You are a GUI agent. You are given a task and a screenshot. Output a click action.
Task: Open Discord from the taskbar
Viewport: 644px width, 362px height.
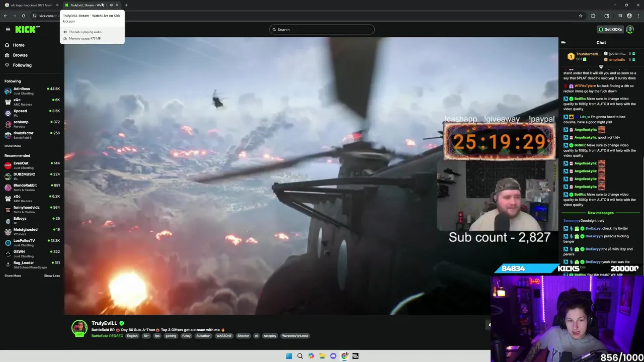(333, 356)
